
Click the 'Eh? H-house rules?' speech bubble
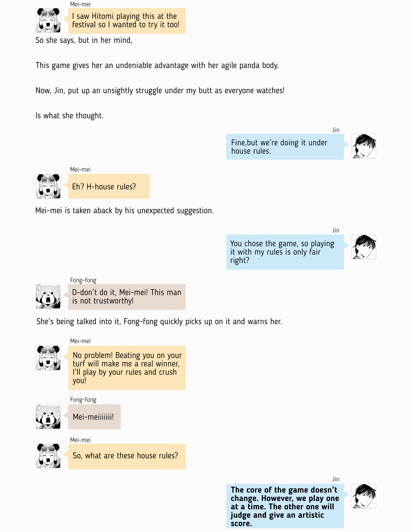coord(109,186)
